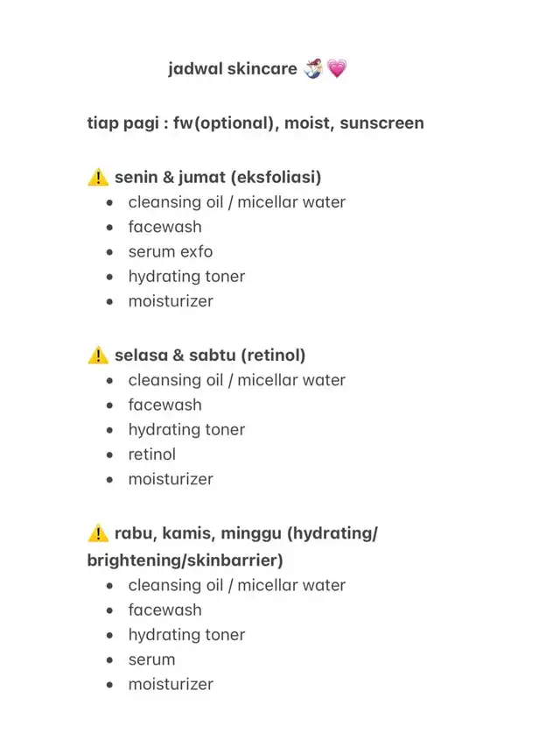
Task: Click the "serum exfo" list item
Action: coord(170,252)
